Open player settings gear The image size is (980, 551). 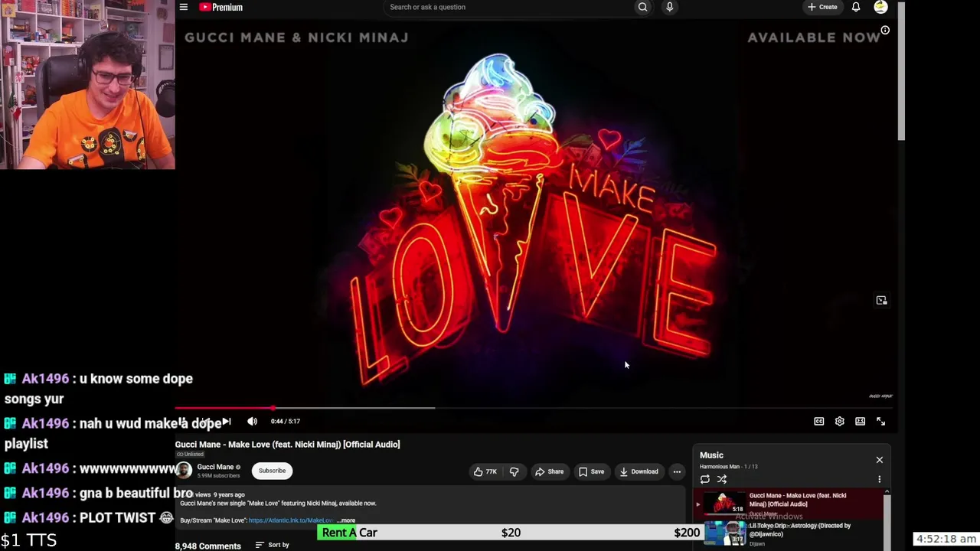pyautogui.click(x=840, y=421)
